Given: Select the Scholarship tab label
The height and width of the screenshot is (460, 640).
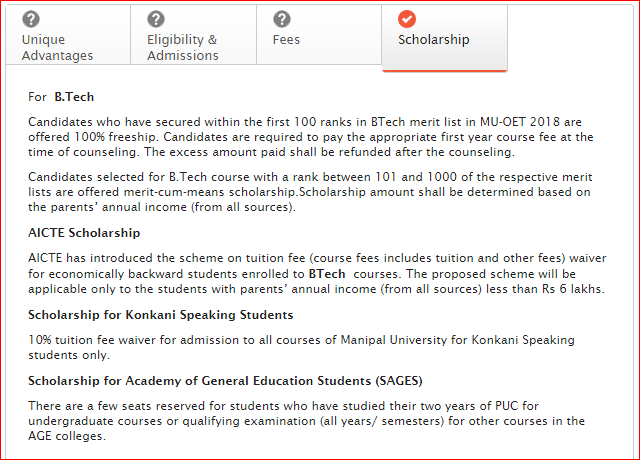Looking at the screenshot, I should (x=433, y=40).
